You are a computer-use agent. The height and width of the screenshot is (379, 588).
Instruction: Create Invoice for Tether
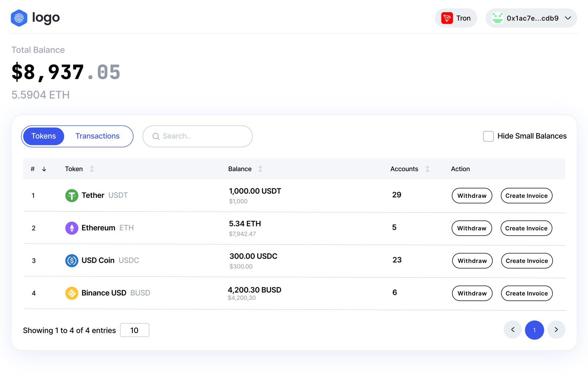tap(527, 196)
